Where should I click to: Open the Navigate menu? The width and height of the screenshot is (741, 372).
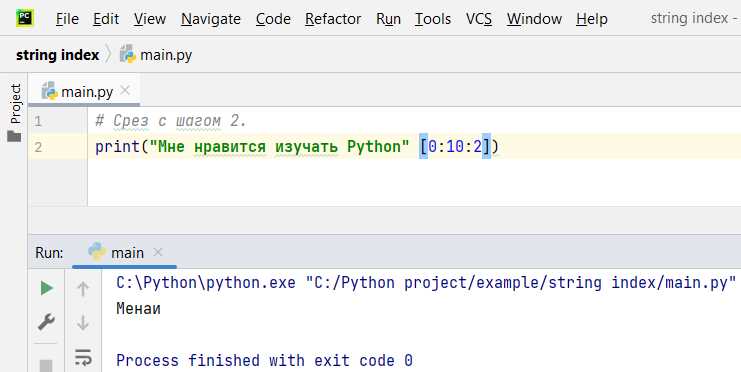[x=211, y=19]
